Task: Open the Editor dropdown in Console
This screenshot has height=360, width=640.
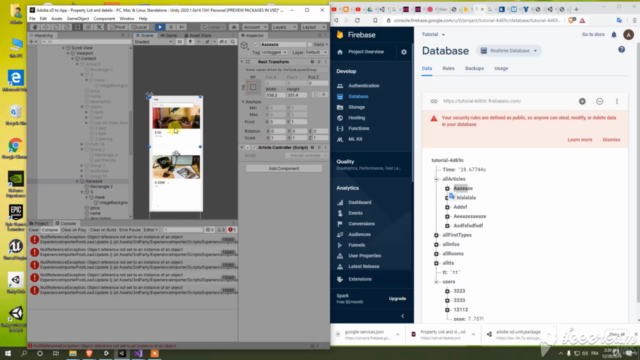Action: pos(150,230)
